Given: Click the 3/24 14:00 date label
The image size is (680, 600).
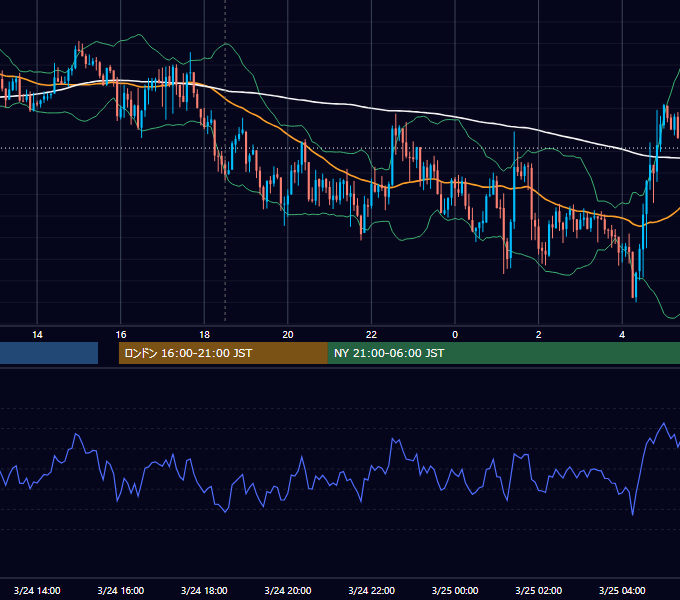Looking at the screenshot, I should tap(37, 590).
